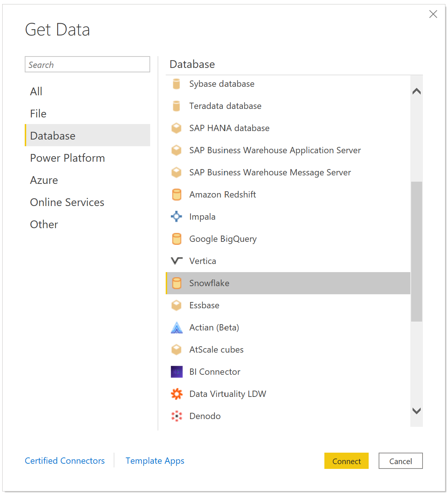The width and height of the screenshot is (448, 494).
Task: Click inside the Search field
Action: [87, 64]
